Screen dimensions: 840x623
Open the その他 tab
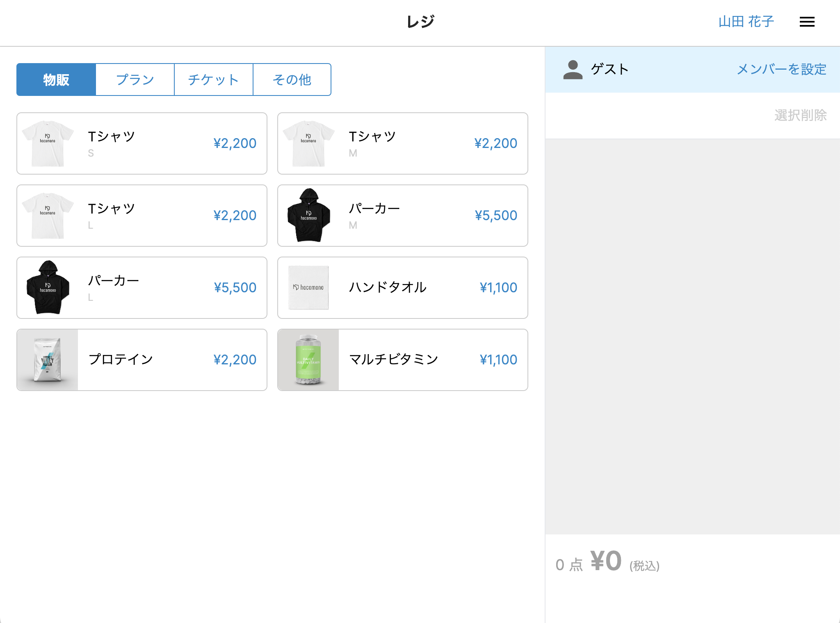click(292, 80)
